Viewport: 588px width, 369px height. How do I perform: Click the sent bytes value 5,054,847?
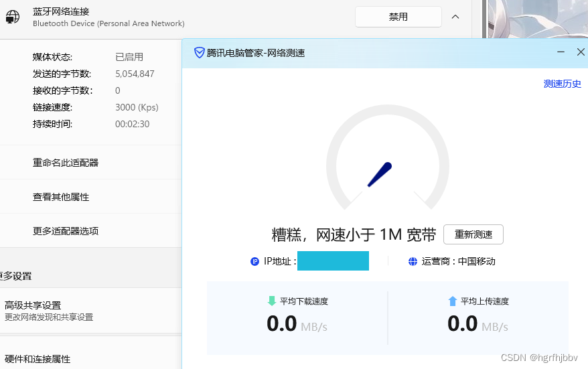(135, 74)
